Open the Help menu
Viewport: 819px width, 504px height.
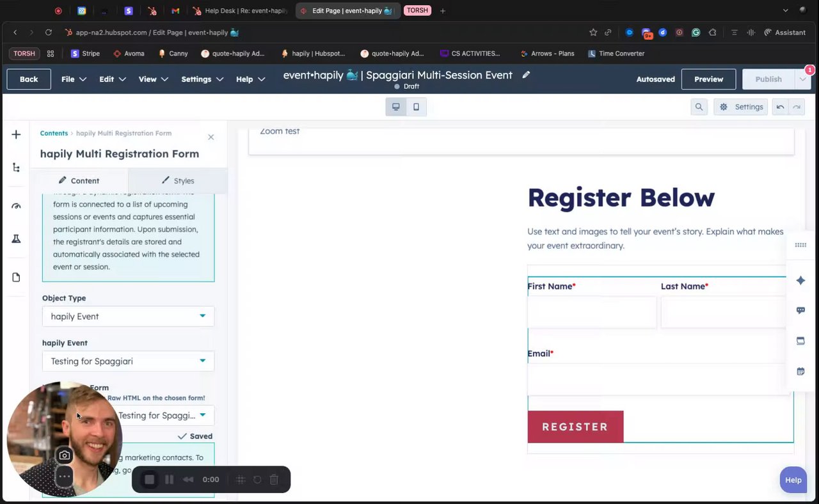click(x=251, y=79)
